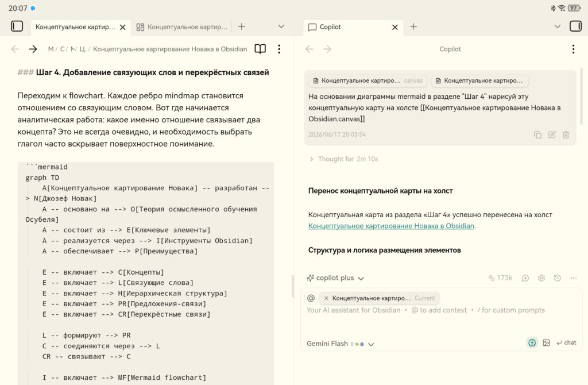Add an image to the chat
This screenshot has width=588, height=385.
click(547, 342)
